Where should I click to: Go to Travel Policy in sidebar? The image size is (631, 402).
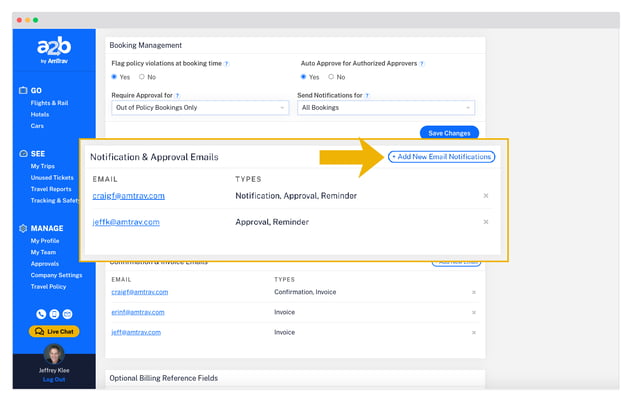pos(50,285)
